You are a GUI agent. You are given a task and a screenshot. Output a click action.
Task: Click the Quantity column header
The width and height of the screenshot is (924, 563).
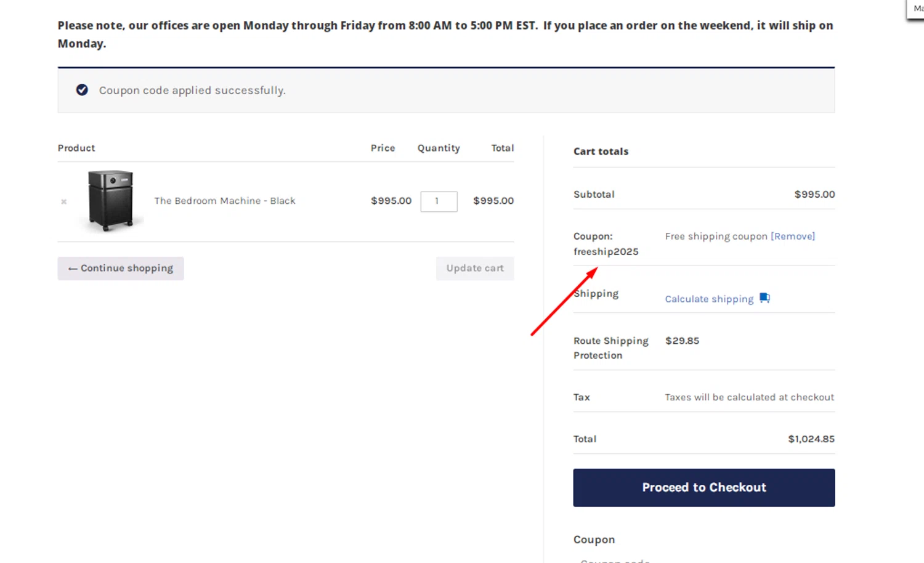pyautogui.click(x=439, y=148)
